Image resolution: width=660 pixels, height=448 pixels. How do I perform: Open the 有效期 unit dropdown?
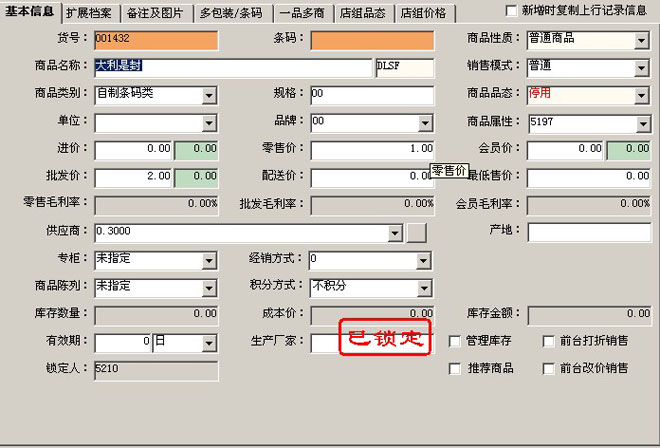pos(209,344)
